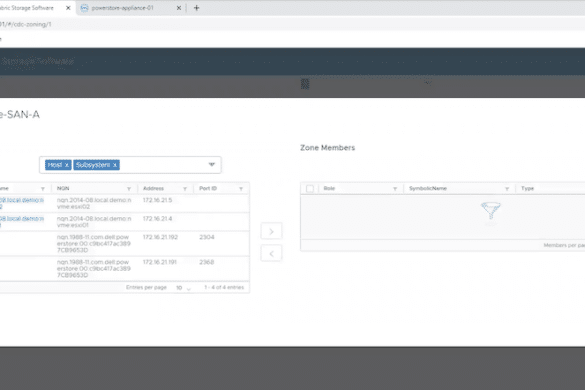Screen dimensions: 585x390
Task: Select the row with address 172.16.21.192
Action: [x=125, y=243]
